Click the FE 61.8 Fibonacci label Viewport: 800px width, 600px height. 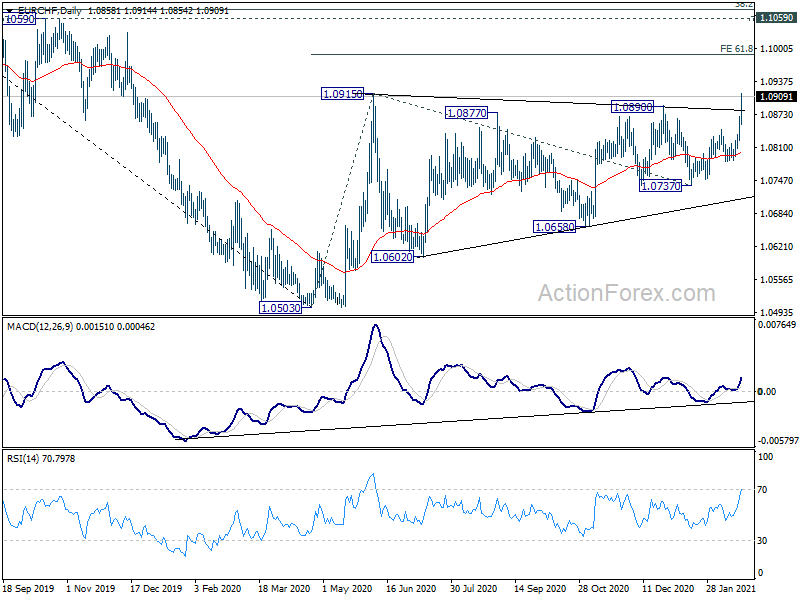[736, 48]
